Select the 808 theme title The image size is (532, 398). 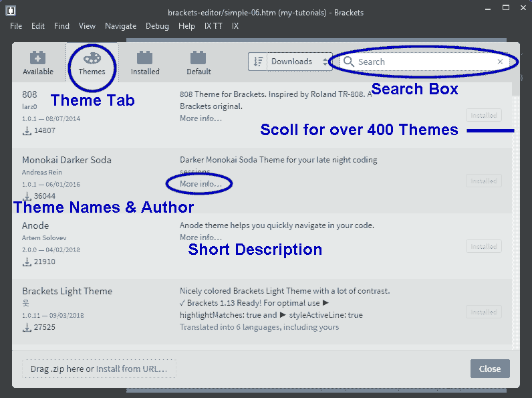tap(29, 94)
